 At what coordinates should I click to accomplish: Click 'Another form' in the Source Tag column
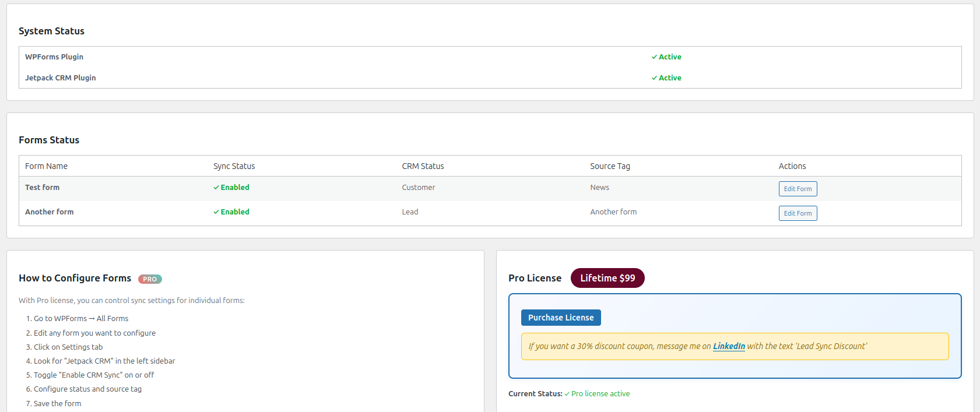613,212
